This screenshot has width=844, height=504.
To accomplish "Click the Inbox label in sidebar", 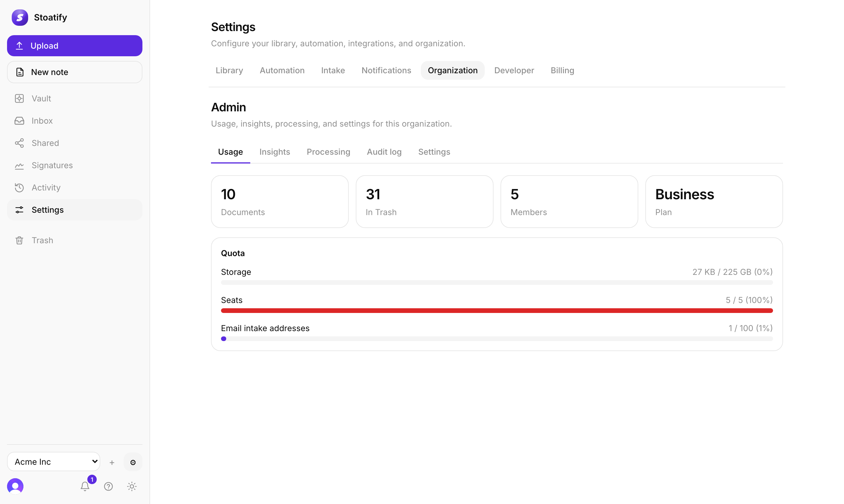I will click(42, 121).
